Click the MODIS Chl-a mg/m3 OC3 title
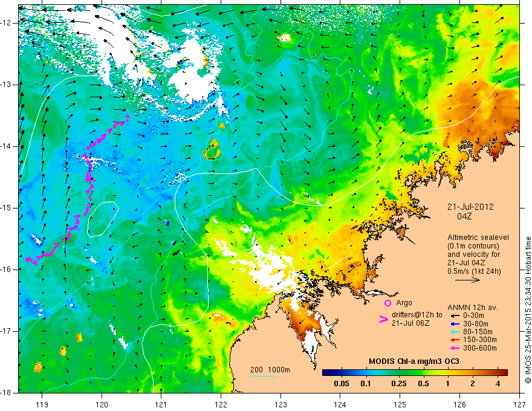 414,361
